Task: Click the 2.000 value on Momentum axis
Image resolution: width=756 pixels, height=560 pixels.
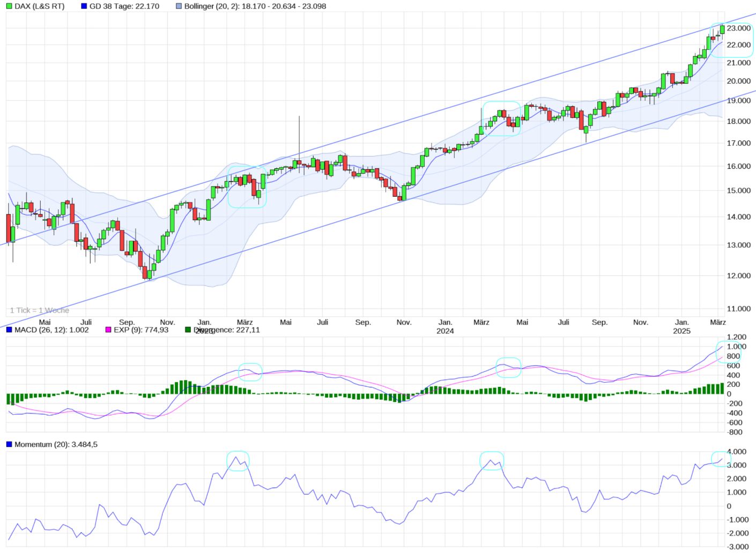Action: pos(736,479)
